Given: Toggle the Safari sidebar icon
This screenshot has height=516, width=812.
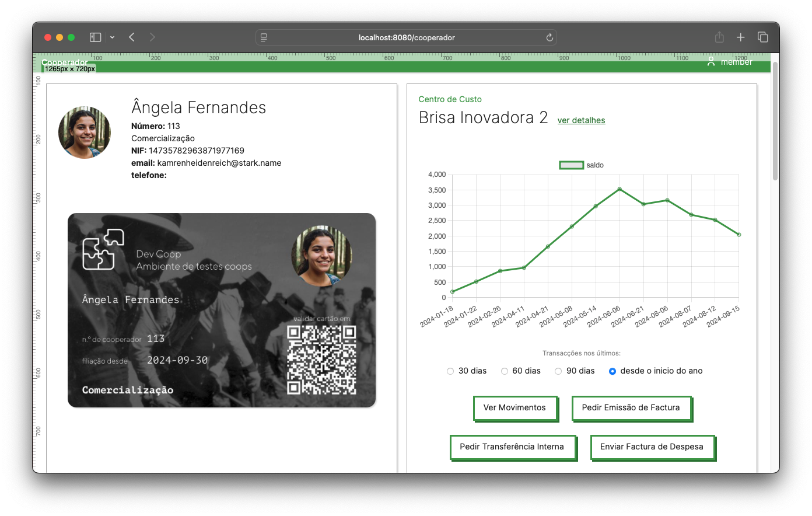Looking at the screenshot, I should click(95, 37).
